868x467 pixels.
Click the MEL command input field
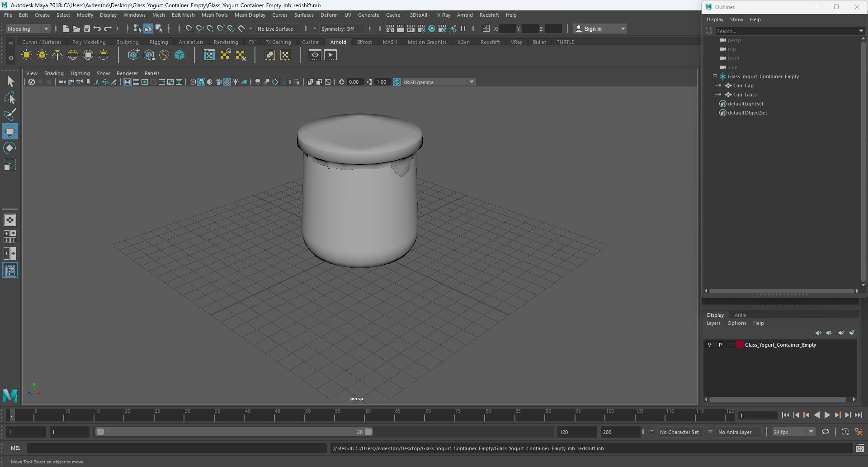click(176, 448)
